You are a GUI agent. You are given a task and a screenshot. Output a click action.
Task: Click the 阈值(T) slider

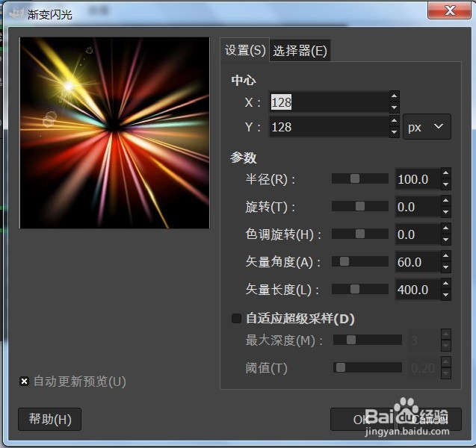368,367
